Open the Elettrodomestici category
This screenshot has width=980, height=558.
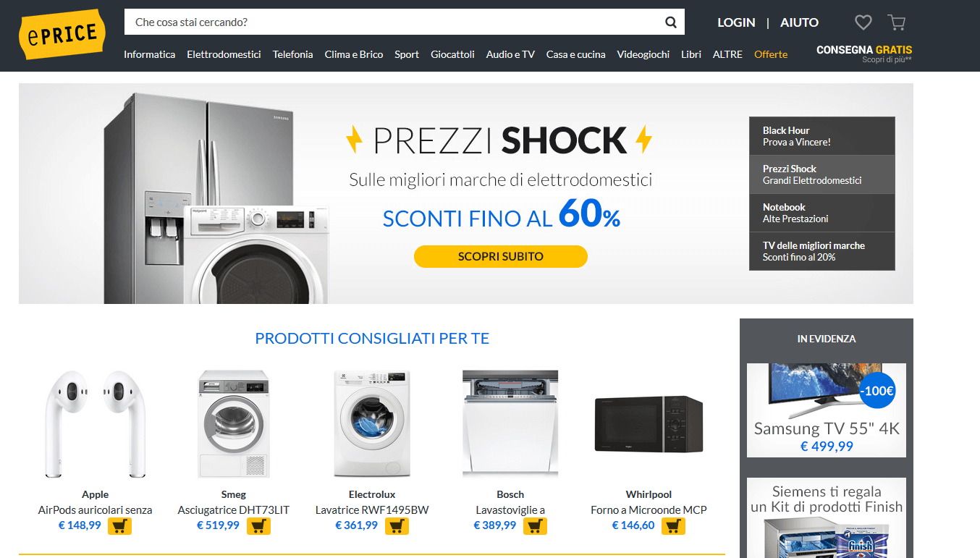click(224, 54)
